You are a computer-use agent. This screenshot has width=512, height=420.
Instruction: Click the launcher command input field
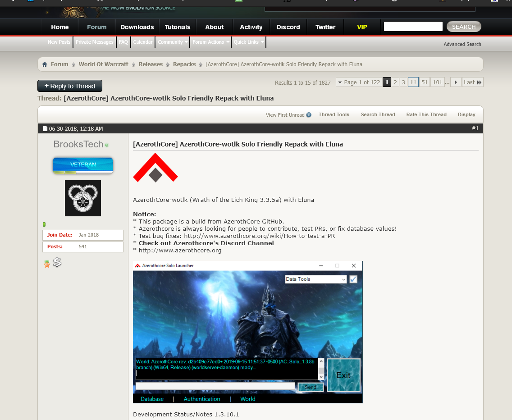(x=215, y=386)
